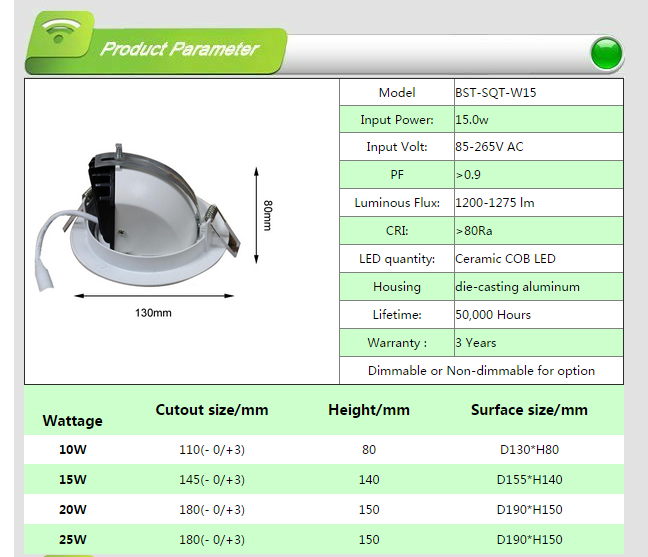The image size is (648, 557).
Task: Click the 50,000 Hours lifetime value
Action: 493,315
